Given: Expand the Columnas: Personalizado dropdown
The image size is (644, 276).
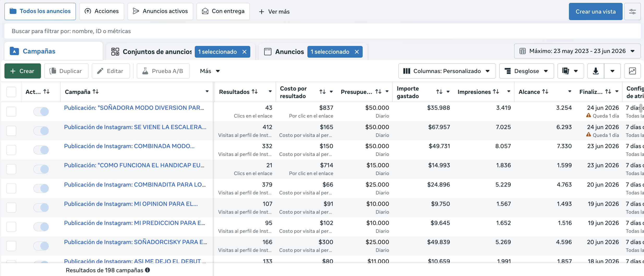Looking at the screenshot, I should 447,71.
